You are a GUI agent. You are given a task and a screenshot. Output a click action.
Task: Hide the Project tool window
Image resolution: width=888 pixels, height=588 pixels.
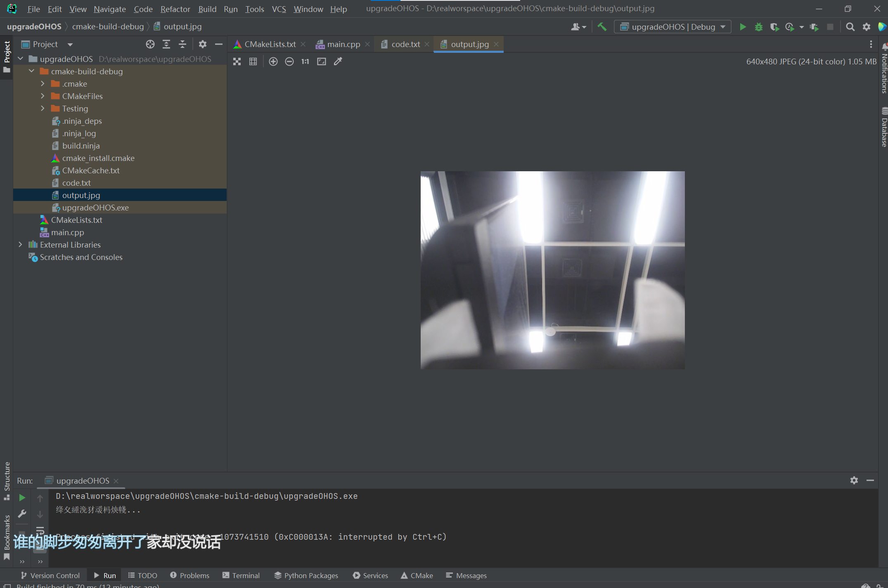tap(219, 44)
